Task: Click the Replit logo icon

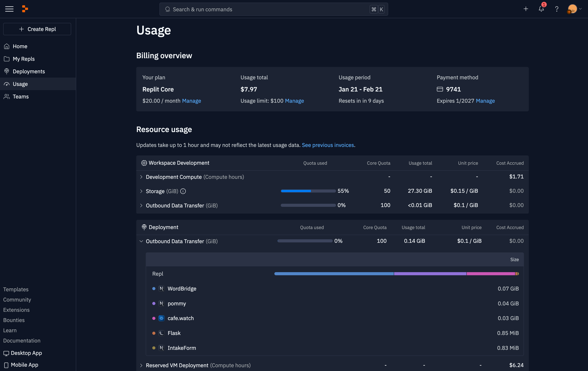Action: click(x=25, y=9)
